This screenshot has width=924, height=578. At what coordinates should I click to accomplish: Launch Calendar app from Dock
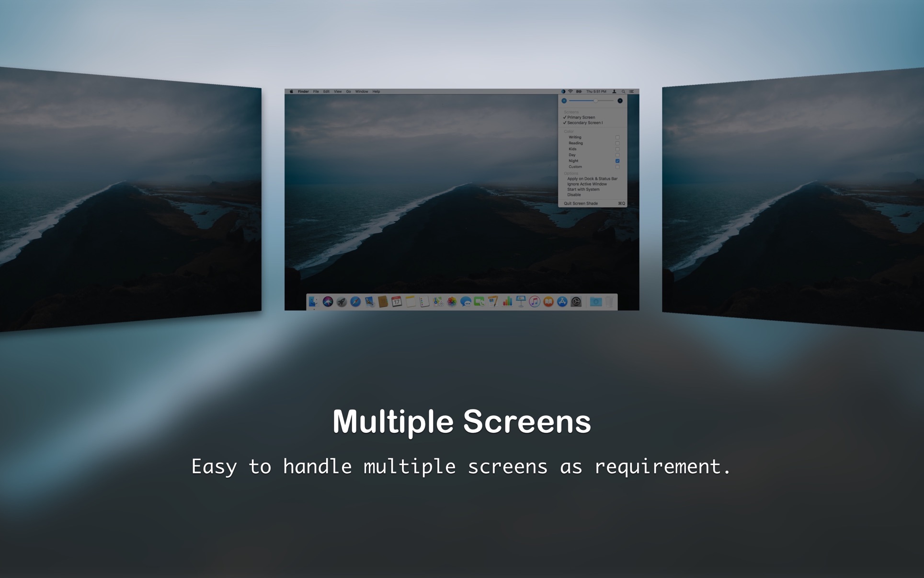(x=395, y=301)
